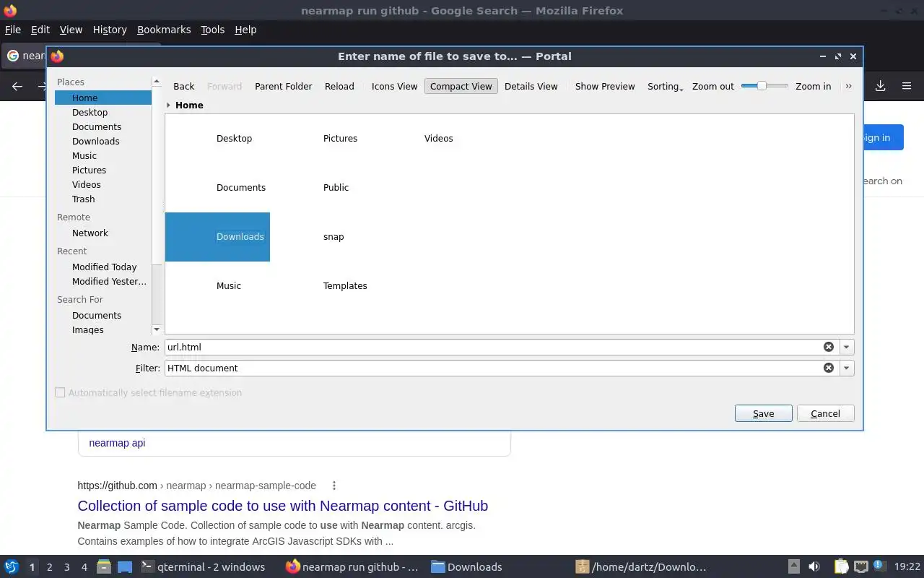Reload the folder listing

tap(339, 86)
